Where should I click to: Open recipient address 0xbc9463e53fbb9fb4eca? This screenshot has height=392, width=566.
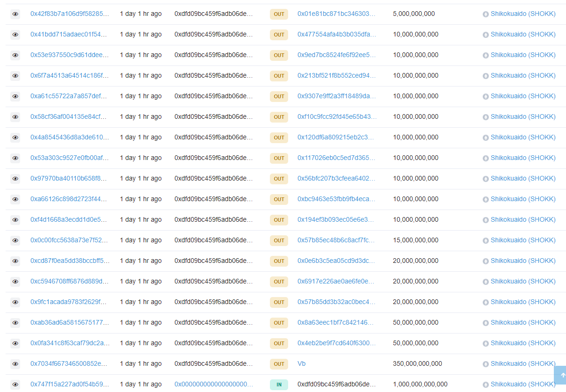click(336, 199)
